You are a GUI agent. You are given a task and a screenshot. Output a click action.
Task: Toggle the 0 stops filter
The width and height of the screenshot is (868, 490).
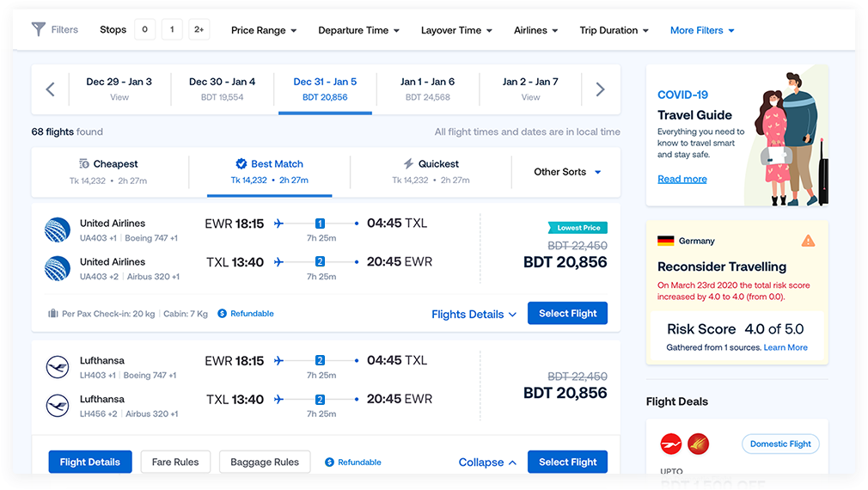(144, 30)
